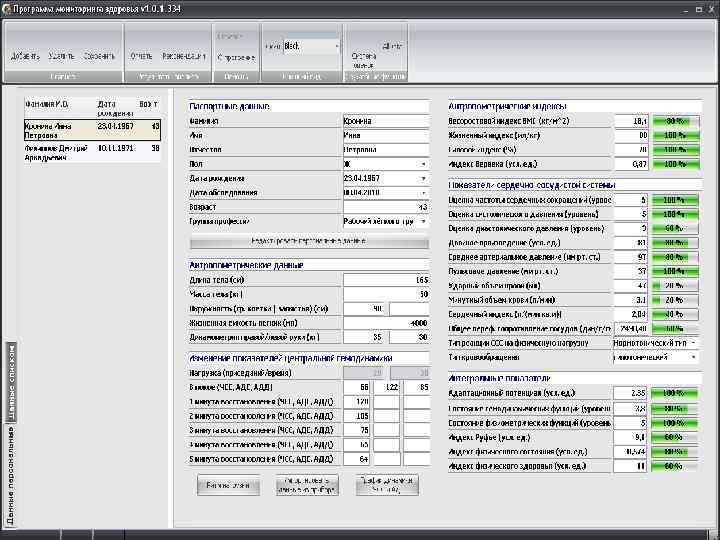Open the Black theme dropdown
This screenshot has height=540, width=720.
[x=335, y=46]
